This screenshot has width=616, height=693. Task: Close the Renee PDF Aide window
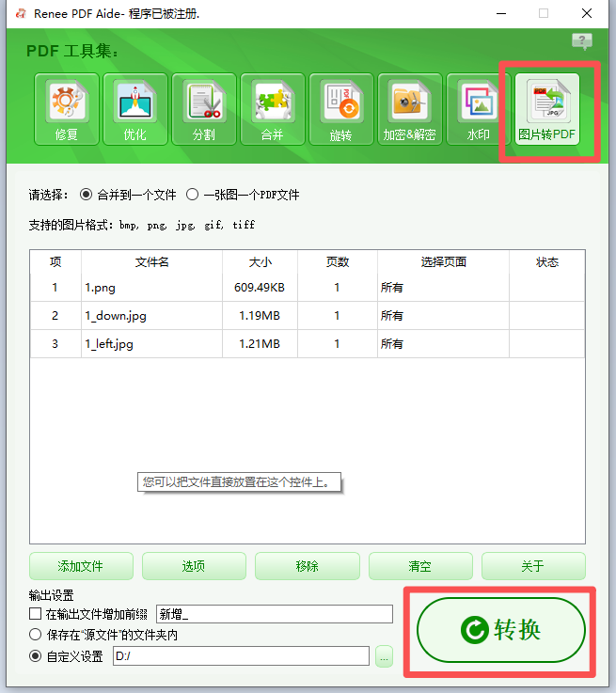[587, 14]
